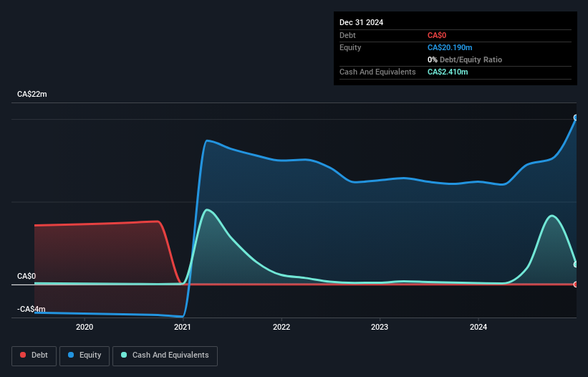Select the teal Cash endpoint marker

[x=576, y=264]
